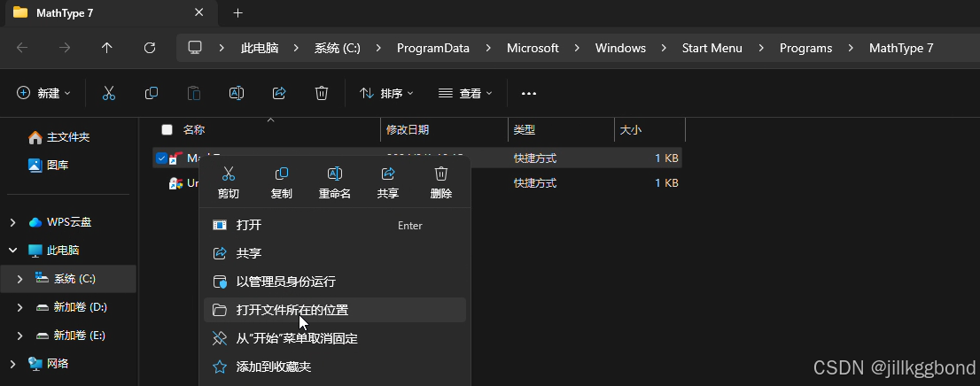Click the Rename icon in the toolbar
This screenshot has width=980, height=386.
[x=237, y=94]
